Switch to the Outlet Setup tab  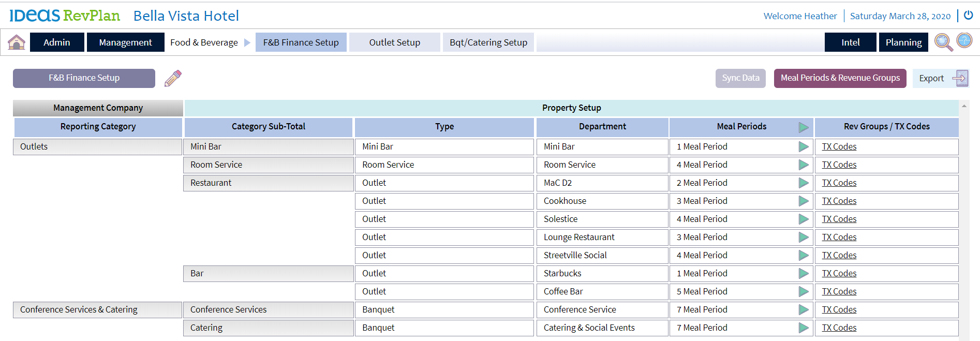394,42
